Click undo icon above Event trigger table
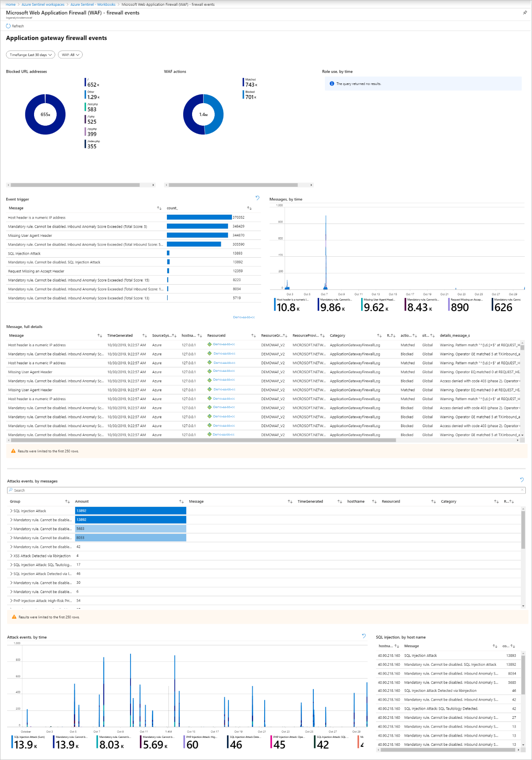The height and width of the screenshot is (760, 532). click(x=258, y=198)
